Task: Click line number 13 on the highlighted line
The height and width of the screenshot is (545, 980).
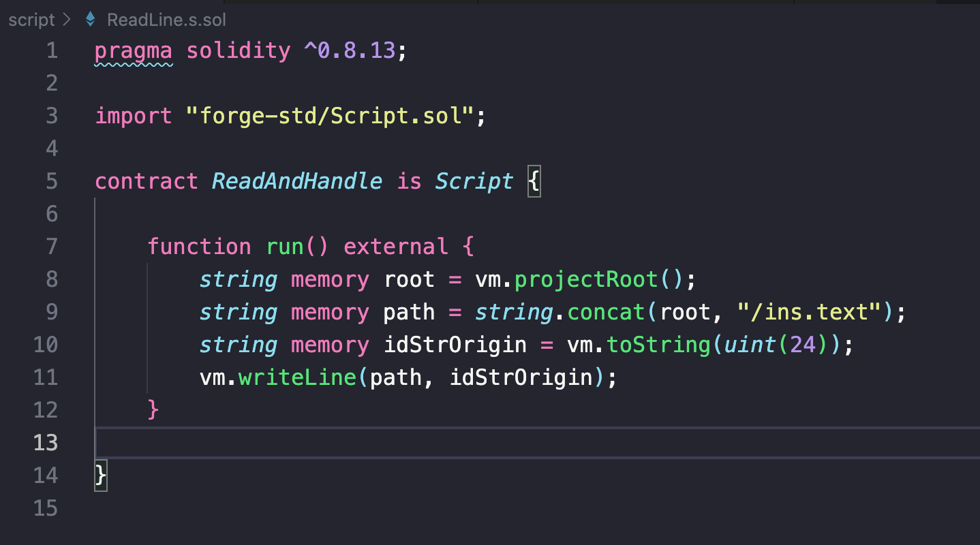Action: (46, 443)
